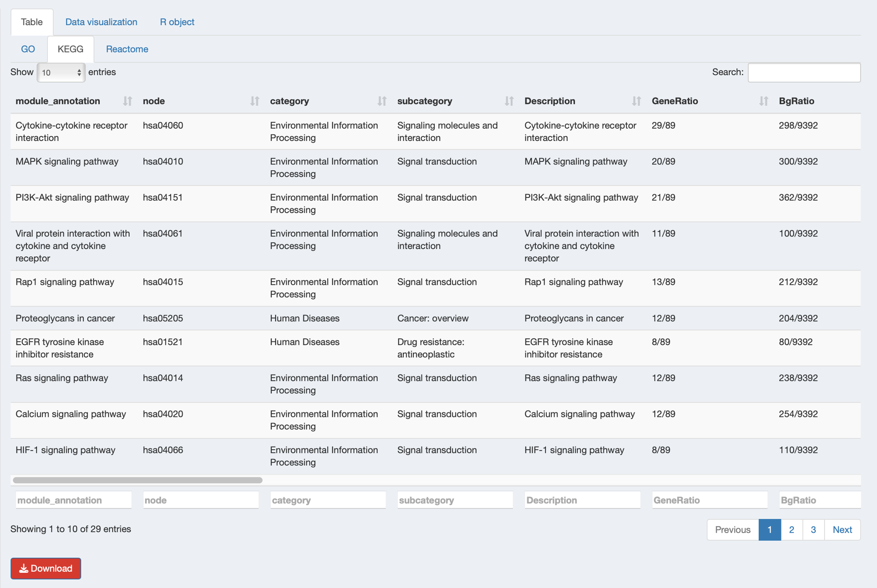877x588 pixels.
Task: Click GeneRatio value 29/89
Action: click(x=663, y=125)
